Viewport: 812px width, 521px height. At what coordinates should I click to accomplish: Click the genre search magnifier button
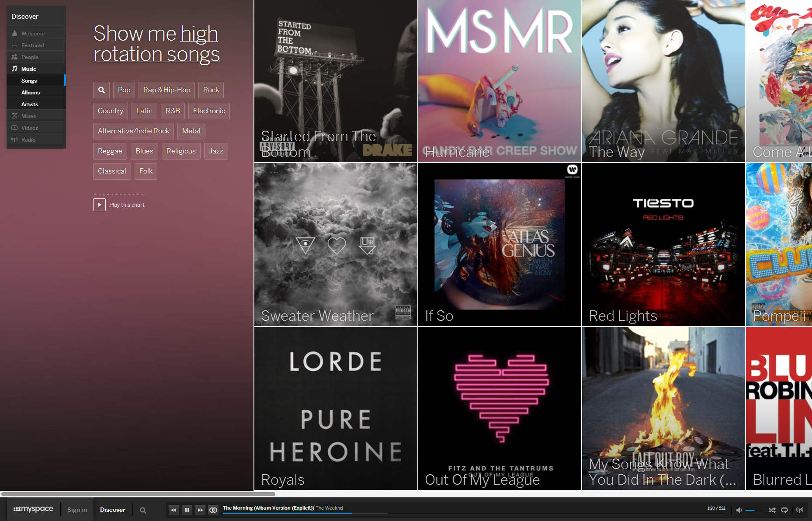pos(101,90)
